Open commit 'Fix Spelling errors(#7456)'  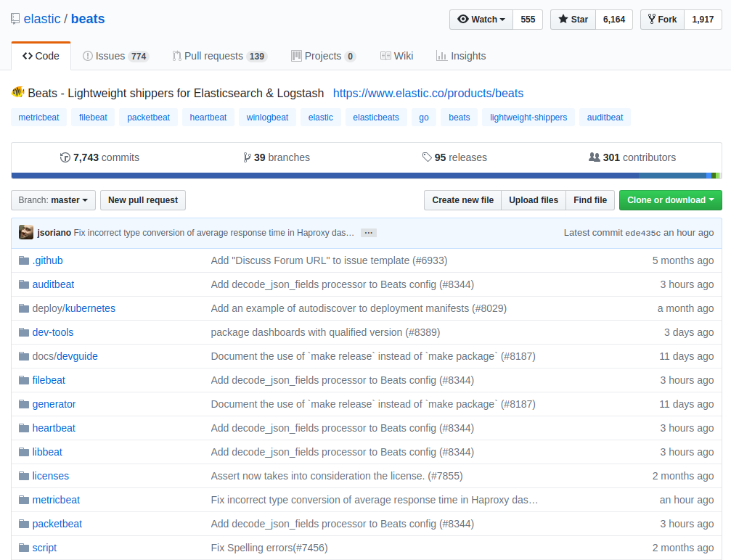[x=269, y=548]
